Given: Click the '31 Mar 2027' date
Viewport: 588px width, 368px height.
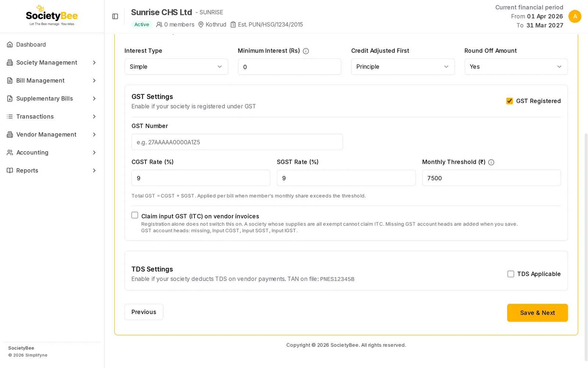Looking at the screenshot, I should (x=545, y=25).
